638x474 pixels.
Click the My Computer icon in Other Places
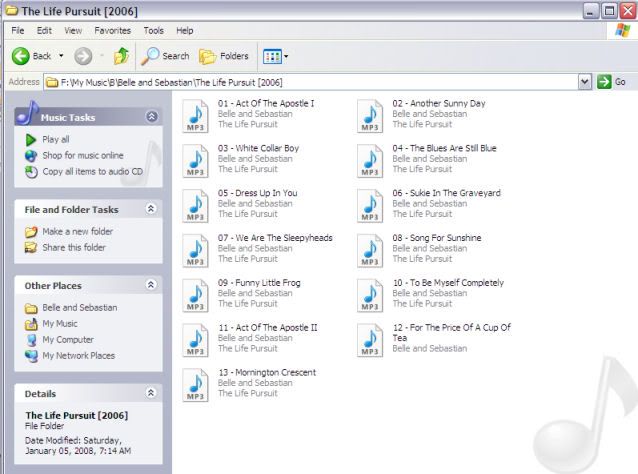pyautogui.click(x=31, y=340)
